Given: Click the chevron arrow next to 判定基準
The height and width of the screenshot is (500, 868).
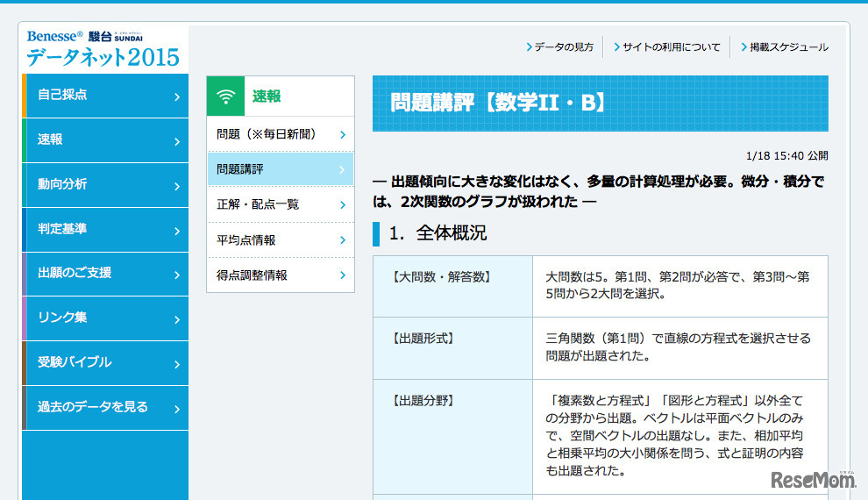Looking at the screenshot, I should point(177,231).
